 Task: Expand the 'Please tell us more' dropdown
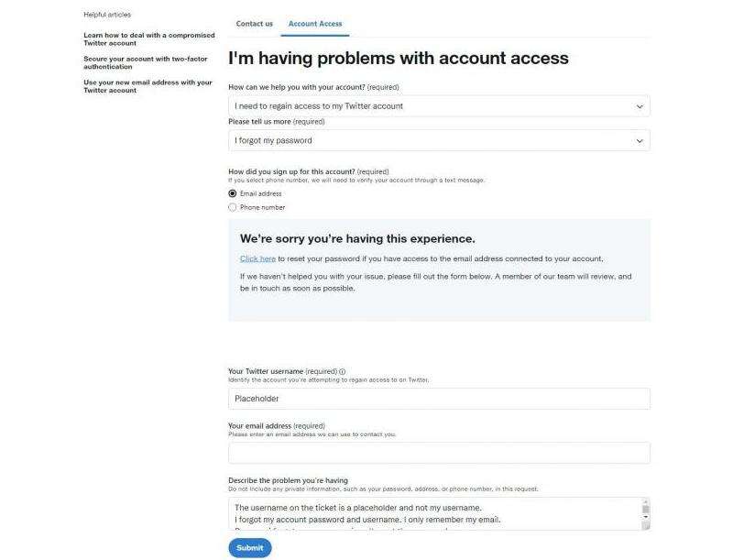click(438, 141)
